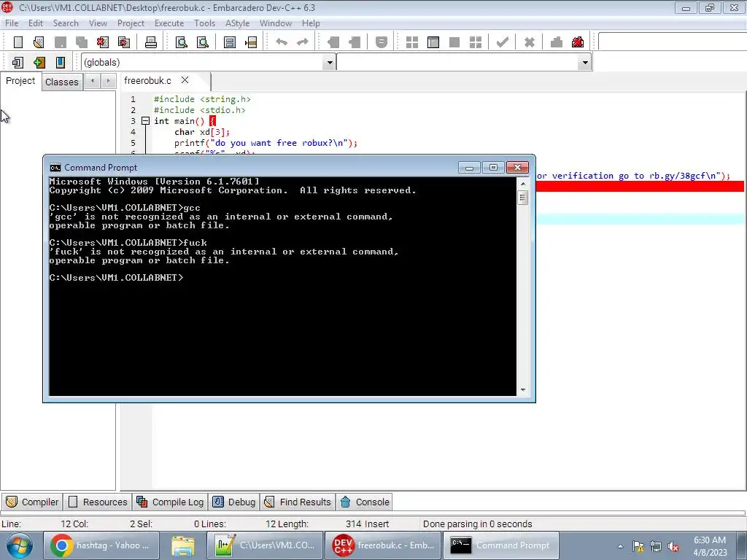Collapse the main() code fold marker
Viewport: 747px width, 560px height.
pos(146,121)
